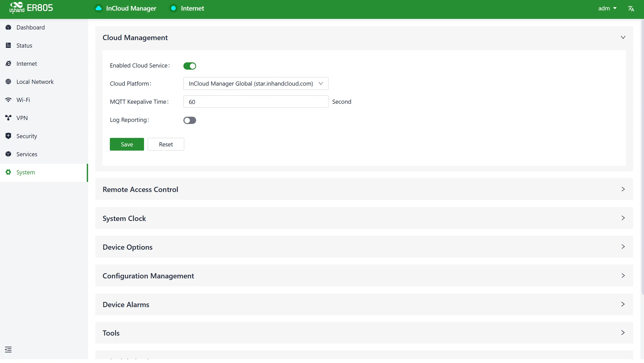This screenshot has width=644, height=363.
Task: Click the page vertical scrollbar
Action: [642, 158]
